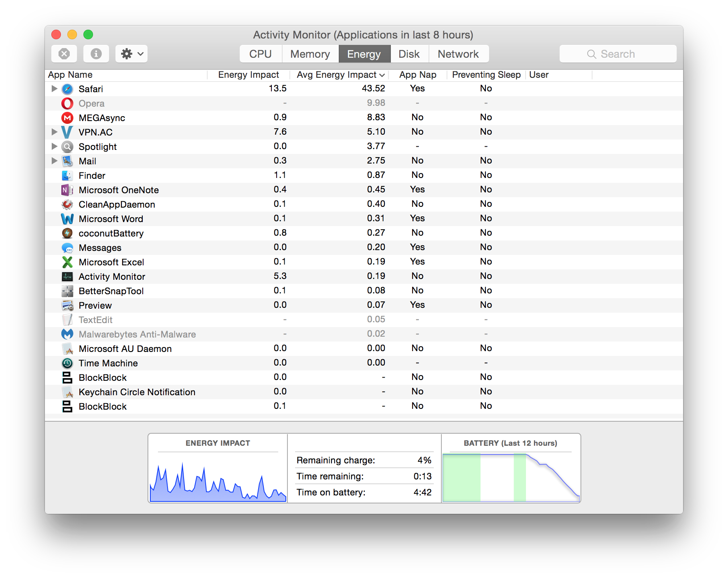Click the Force Quit process toolbar button
Image resolution: width=728 pixels, height=578 pixels.
pos(64,54)
